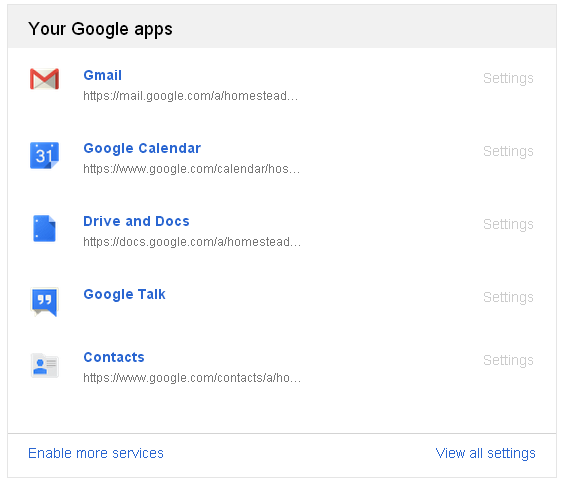The image size is (563, 487).
Task: Click the mail.google.com URL under Gmail
Action: pos(191,96)
